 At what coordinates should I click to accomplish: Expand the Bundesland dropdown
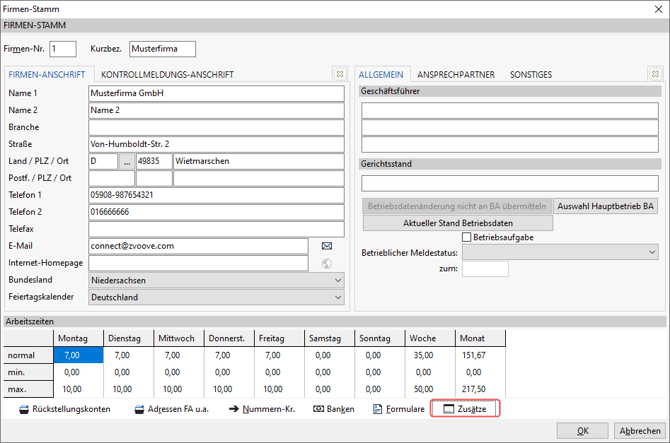click(337, 280)
